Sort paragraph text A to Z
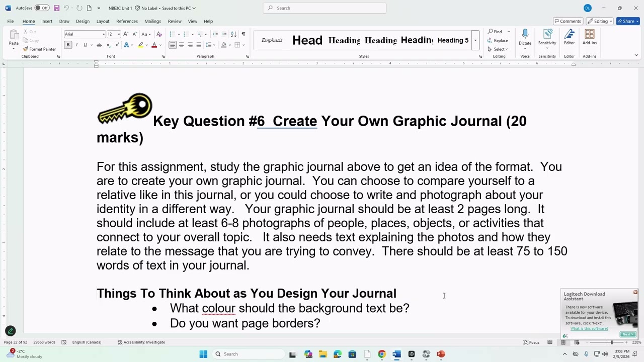 [233, 34]
